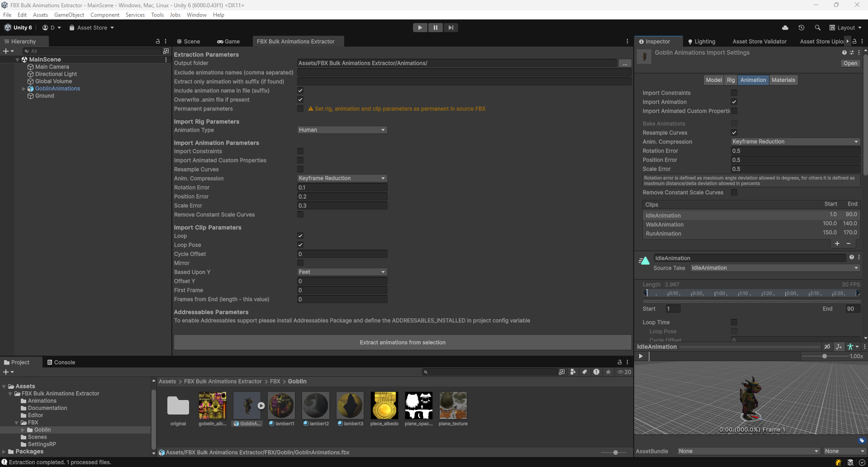
Task: Start Play mode with the play button
Action: coord(420,28)
